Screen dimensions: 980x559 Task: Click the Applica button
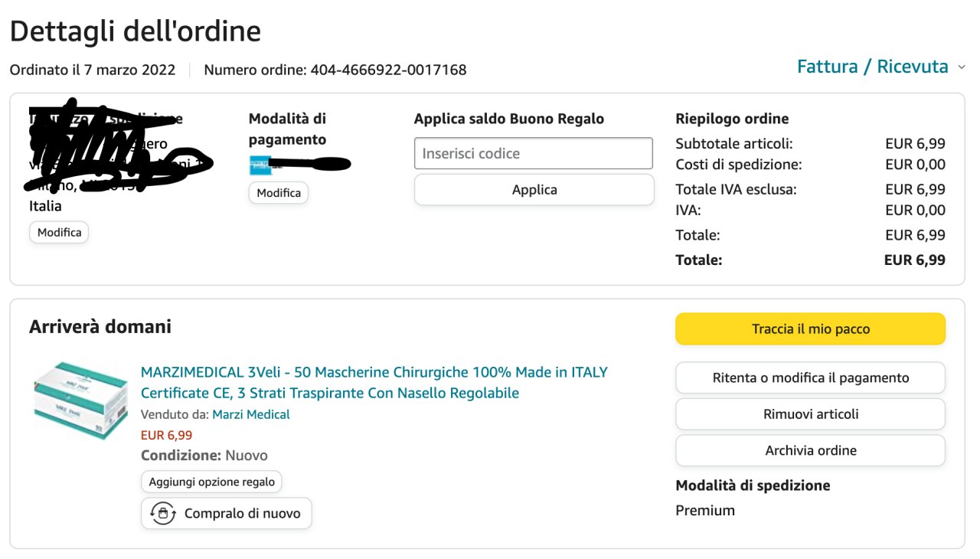click(534, 190)
